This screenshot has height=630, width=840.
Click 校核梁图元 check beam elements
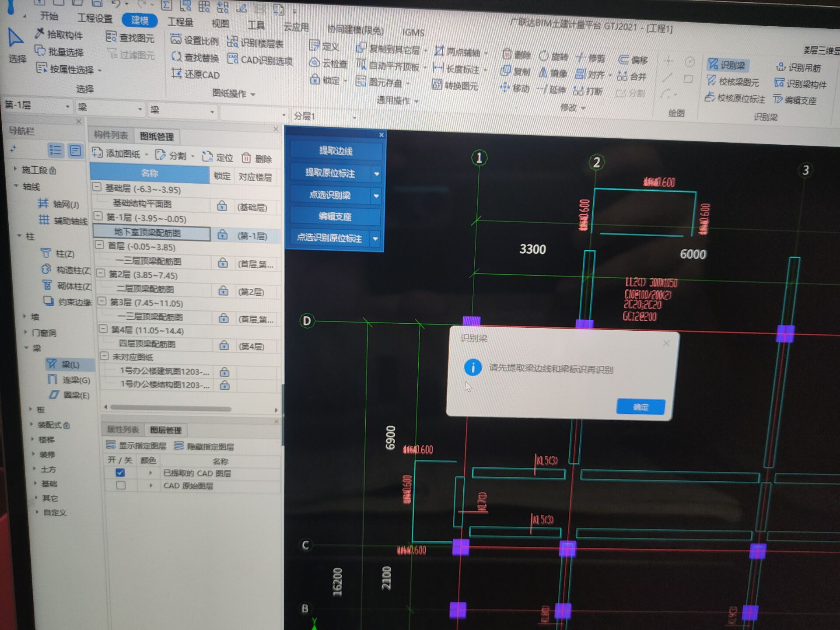click(733, 81)
